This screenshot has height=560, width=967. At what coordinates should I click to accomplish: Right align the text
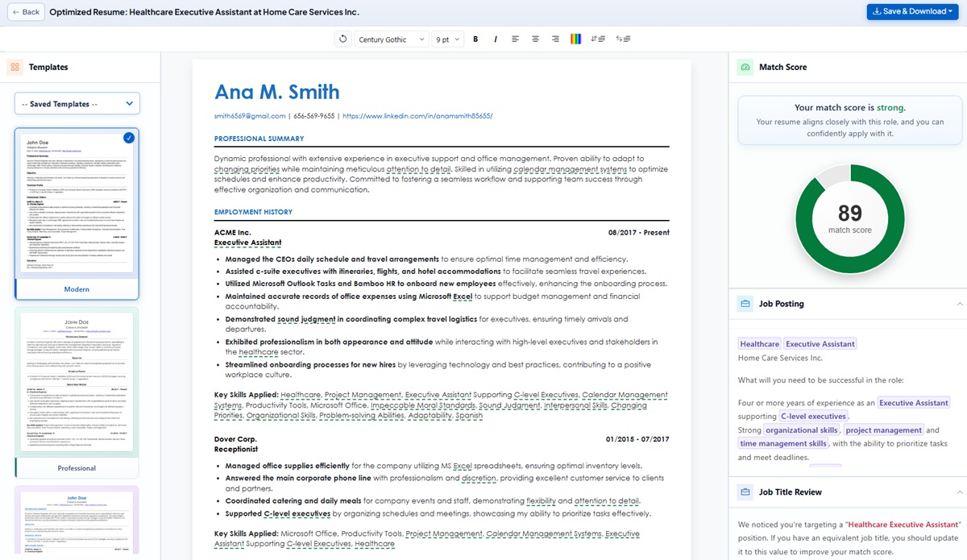(x=554, y=39)
